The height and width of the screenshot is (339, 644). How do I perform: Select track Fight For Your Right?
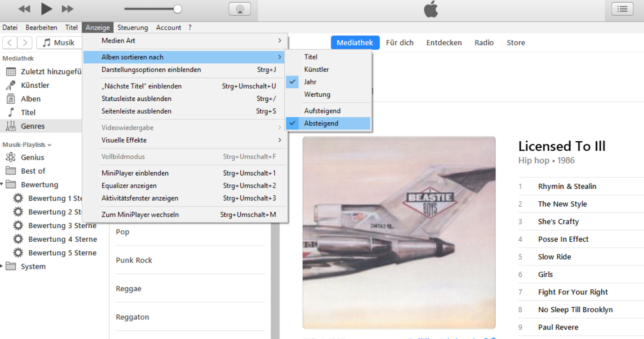click(573, 292)
